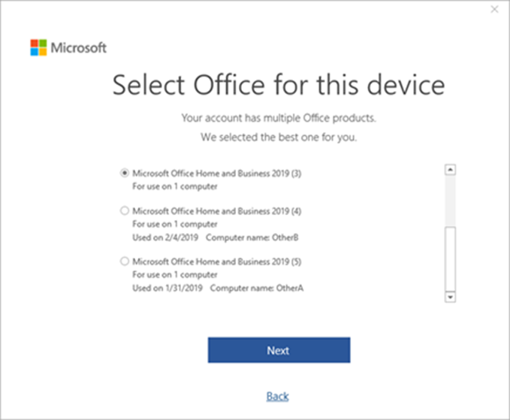The image size is (510, 420).
Task: Click "For use on 1 computer" under first option
Action: tap(175, 186)
